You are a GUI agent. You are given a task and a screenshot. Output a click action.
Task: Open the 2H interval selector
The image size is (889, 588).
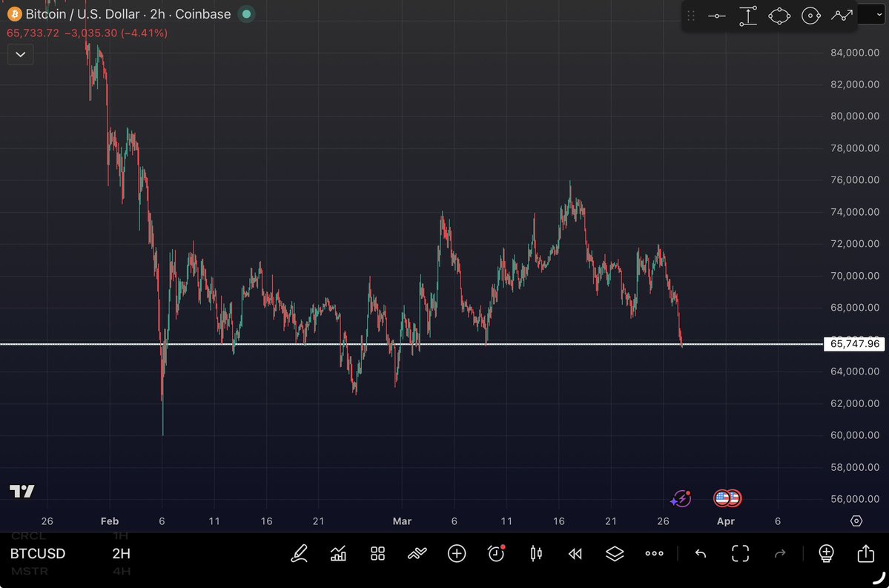click(x=122, y=553)
